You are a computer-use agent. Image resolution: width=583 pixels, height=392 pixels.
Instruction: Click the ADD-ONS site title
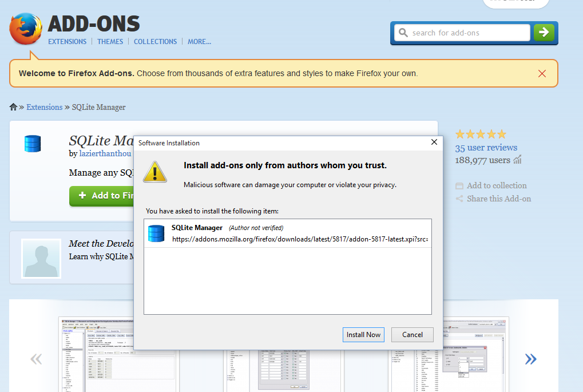94,24
